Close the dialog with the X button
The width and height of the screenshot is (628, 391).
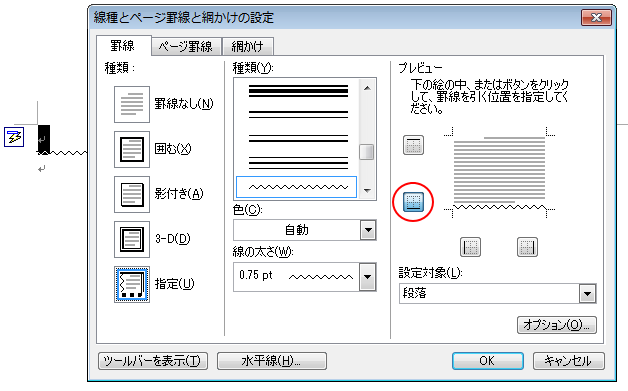(596, 17)
